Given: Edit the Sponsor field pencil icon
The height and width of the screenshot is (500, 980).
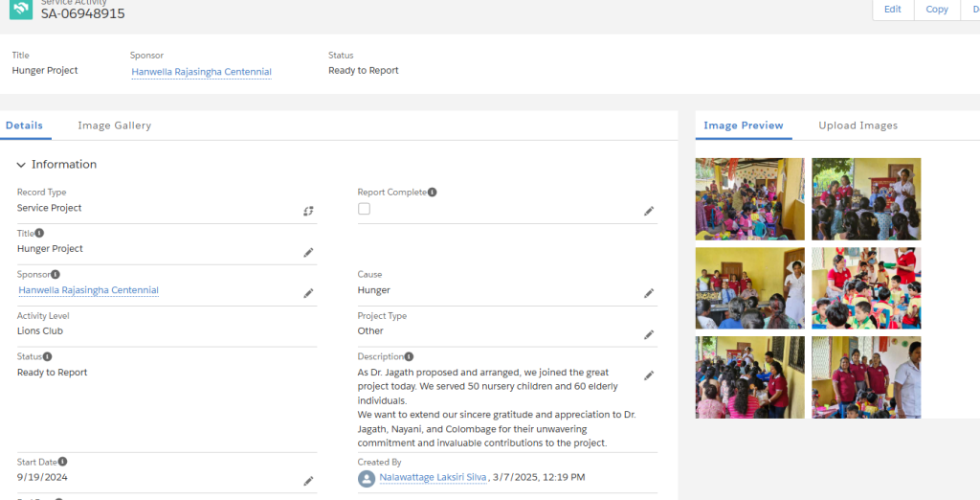Looking at the screenshot, I should (x=308, y=293).
